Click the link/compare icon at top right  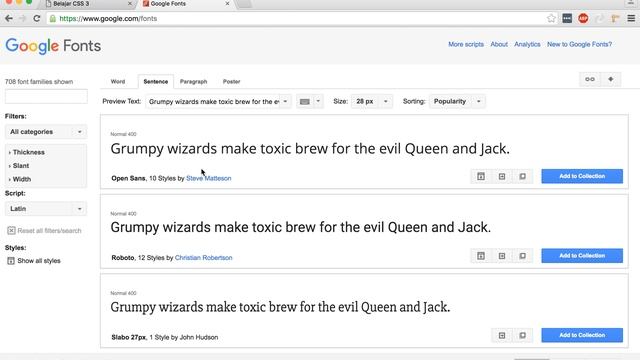pyautogui.click(x=590, y=79)
